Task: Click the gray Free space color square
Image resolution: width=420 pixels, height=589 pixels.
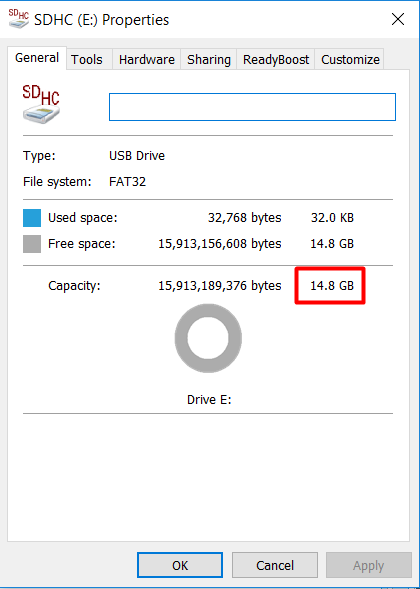Action: 32,244
